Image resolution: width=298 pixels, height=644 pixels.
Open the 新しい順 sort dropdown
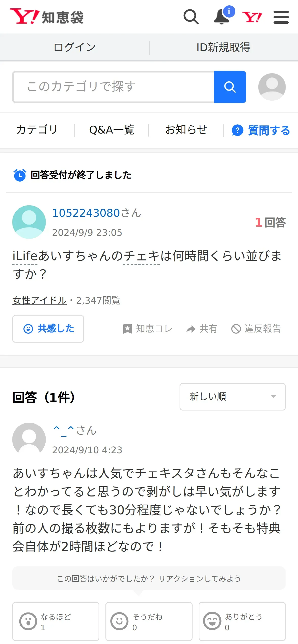(x=232, y=397)
